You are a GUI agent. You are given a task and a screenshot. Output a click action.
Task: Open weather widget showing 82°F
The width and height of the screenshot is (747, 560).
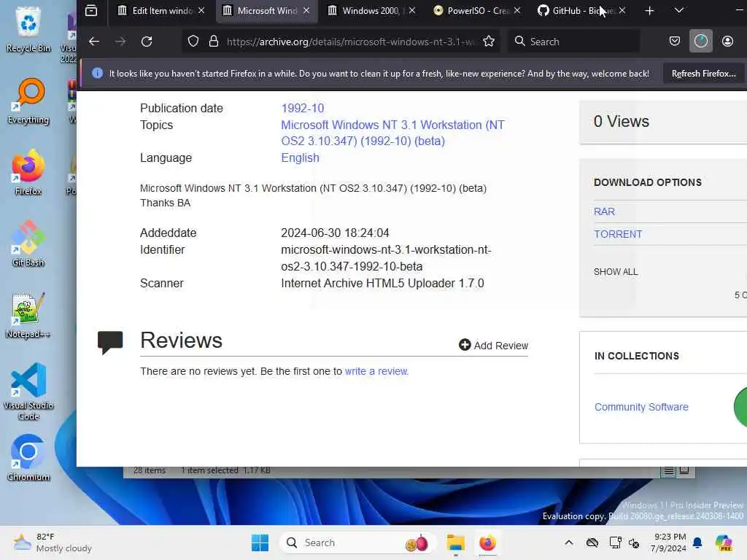(53, 542)
